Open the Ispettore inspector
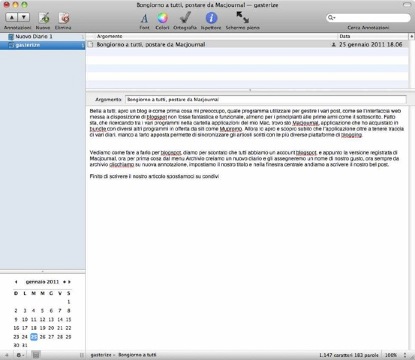 [x=211, y=18]
